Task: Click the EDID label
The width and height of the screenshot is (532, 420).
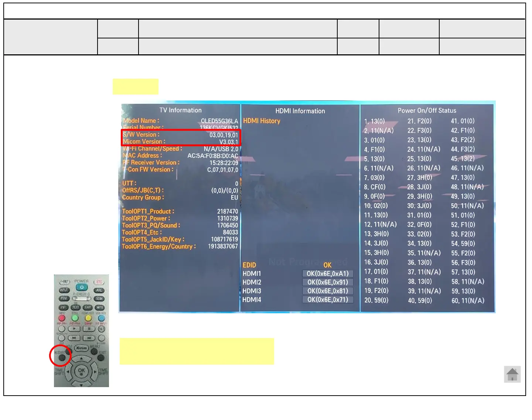Action: (x=249, y=265)
